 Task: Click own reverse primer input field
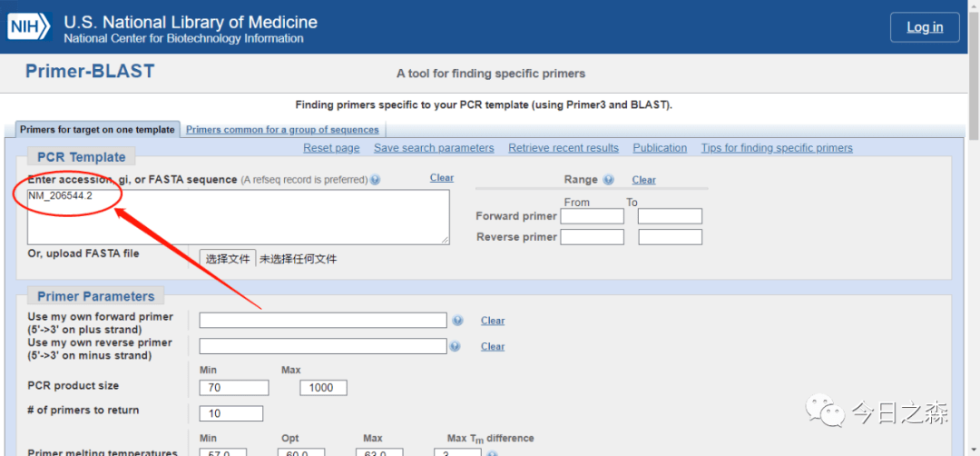(323, 346)
